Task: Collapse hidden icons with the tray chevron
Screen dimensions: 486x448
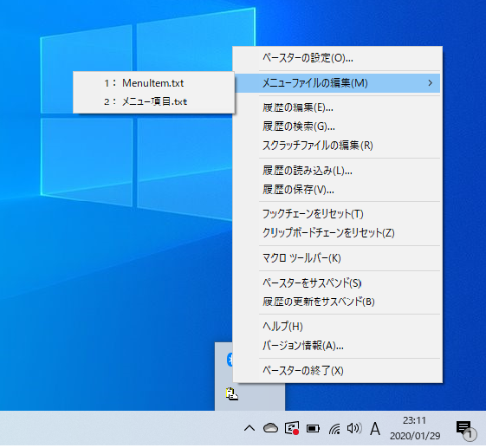Action: 249,429
